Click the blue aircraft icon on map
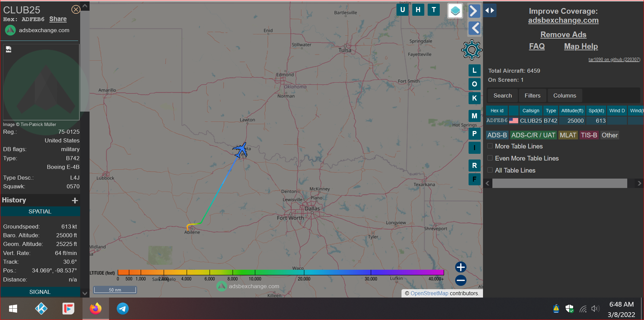644x320 pixels. (240, 150)
